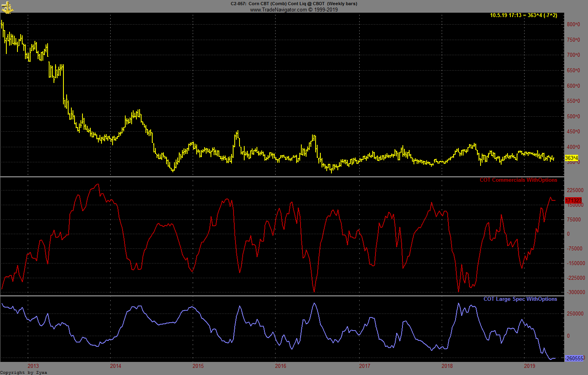This screenshot has height=375, width=588.
Task: Click the 450^0 price axis label
Action: pos(573,132)
